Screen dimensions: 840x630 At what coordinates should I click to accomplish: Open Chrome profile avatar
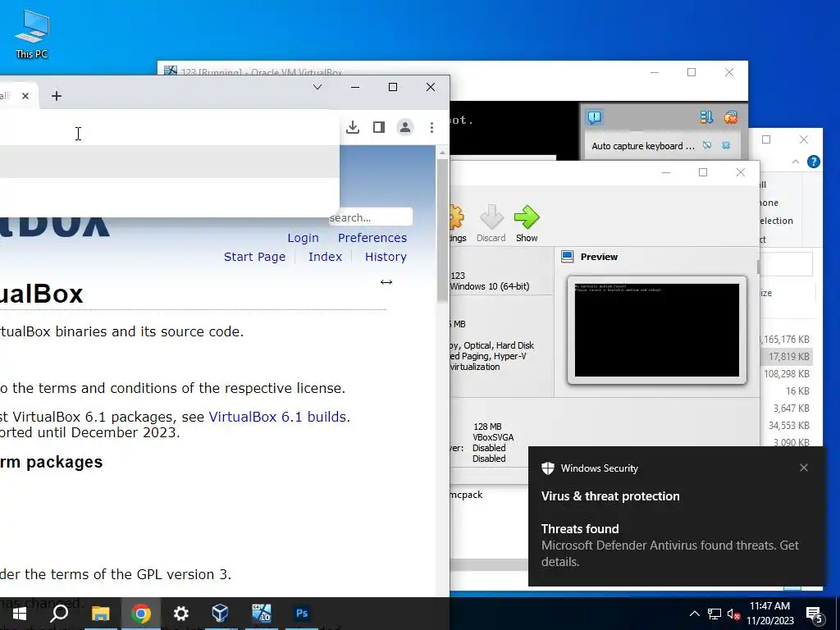click(405, 127)
